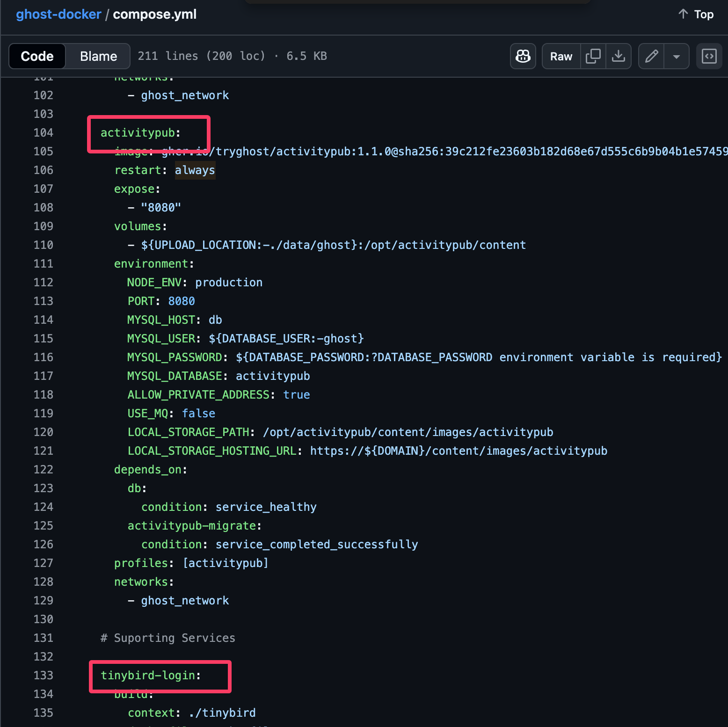The height and width of the screenshot is (727, 728).
Task: Open the symbols panel icon
Action: 709,56
